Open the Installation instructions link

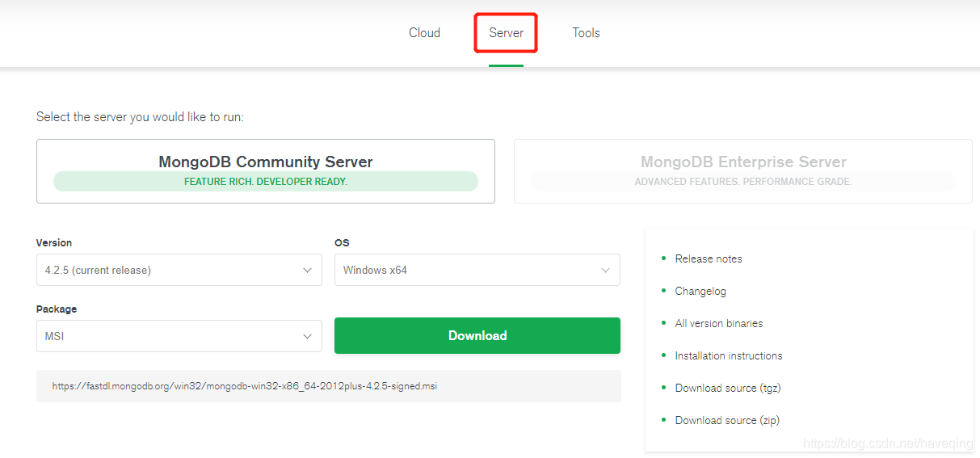[x=729, y=355]
